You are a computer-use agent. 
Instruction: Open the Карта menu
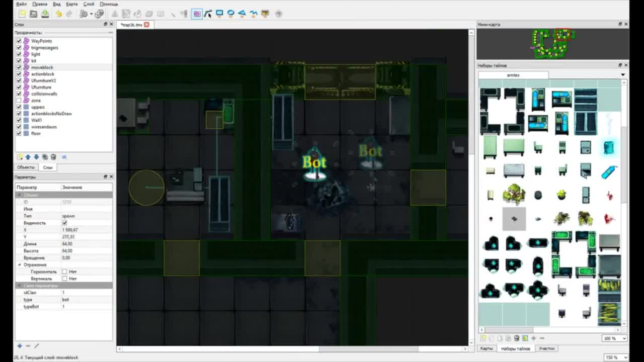point(72,4)
